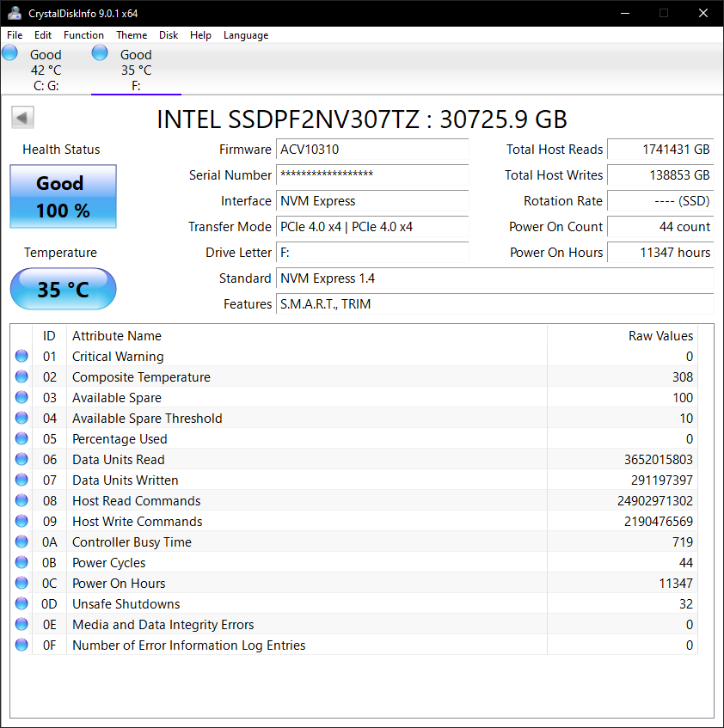Open the Help menu
724x728 pixels.
pyautogui.click(x=200, y=35)
